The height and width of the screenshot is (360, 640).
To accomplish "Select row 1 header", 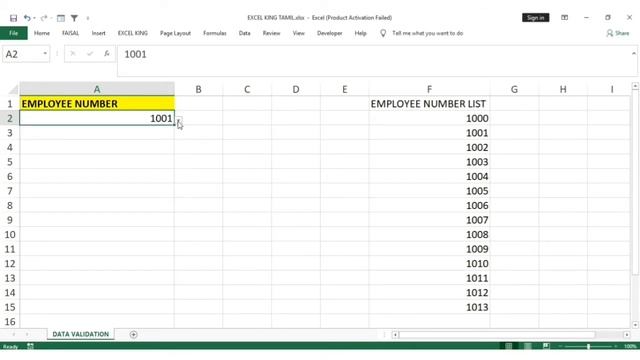I will 9,104.
